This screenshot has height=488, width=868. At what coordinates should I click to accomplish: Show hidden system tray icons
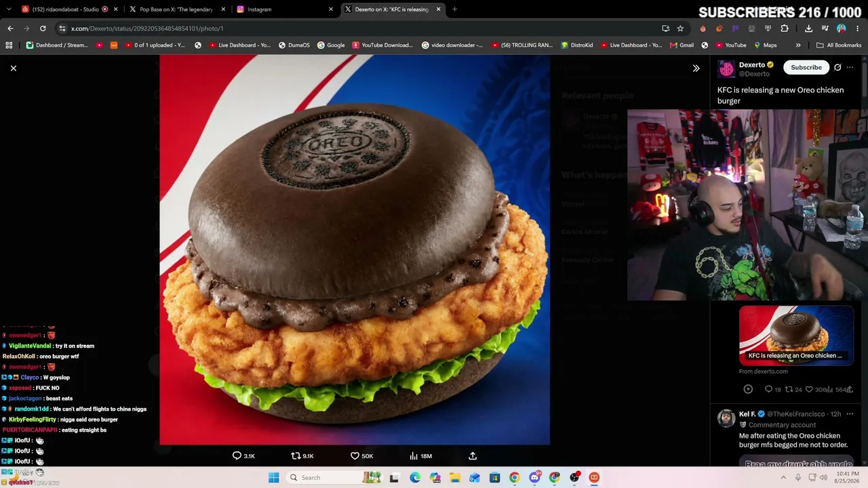coord(784,478)
